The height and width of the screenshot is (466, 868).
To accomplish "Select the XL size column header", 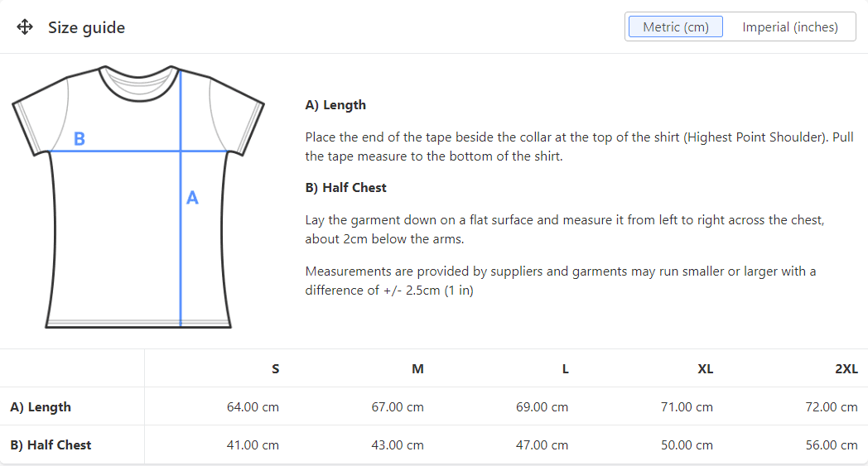I will (x=705, y=369).
